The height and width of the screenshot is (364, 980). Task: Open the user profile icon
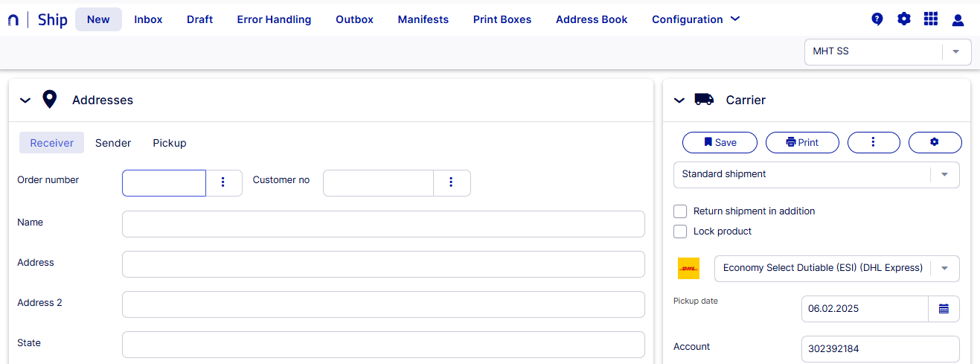[x=958, y=20]
